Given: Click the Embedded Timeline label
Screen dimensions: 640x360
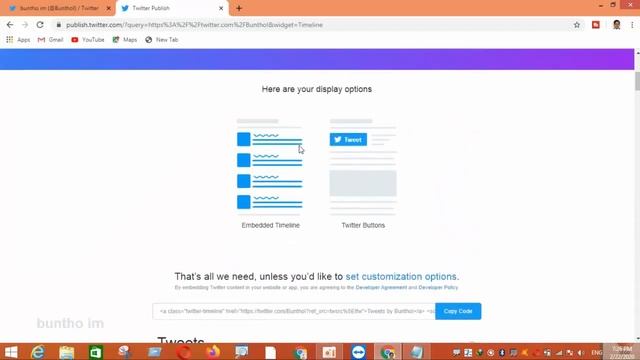Looking at the screenshot, I should 270,225.
